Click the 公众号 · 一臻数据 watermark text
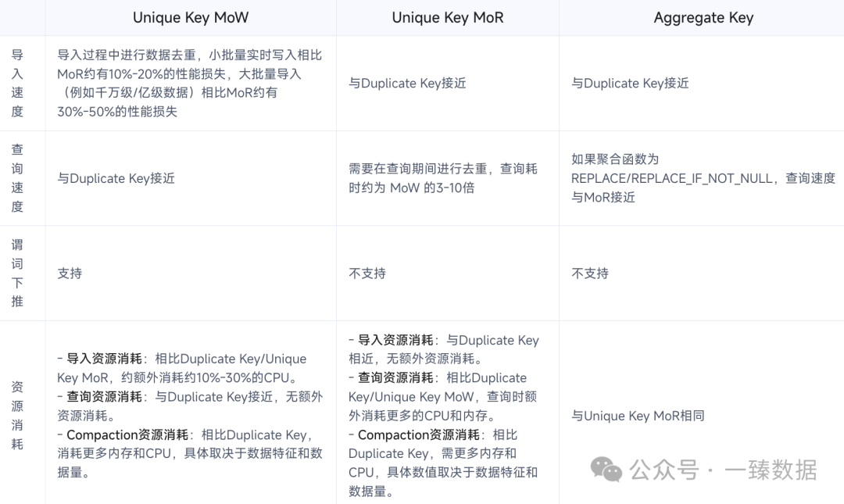The height and width of the screenshot is (504, 844). [x=724, y=470]
